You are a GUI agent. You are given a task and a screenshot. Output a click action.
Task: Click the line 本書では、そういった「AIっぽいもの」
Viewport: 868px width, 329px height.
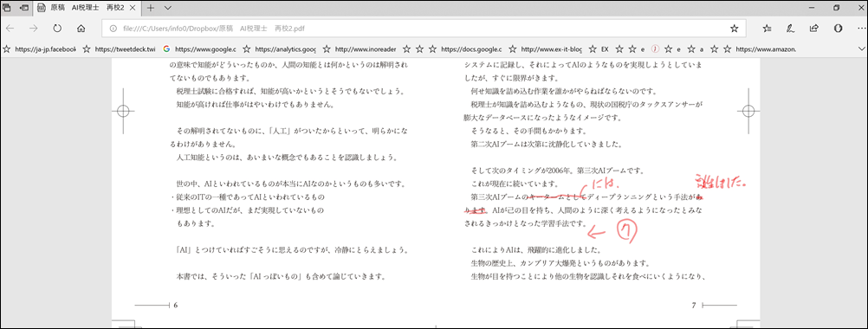pos(282,276)
